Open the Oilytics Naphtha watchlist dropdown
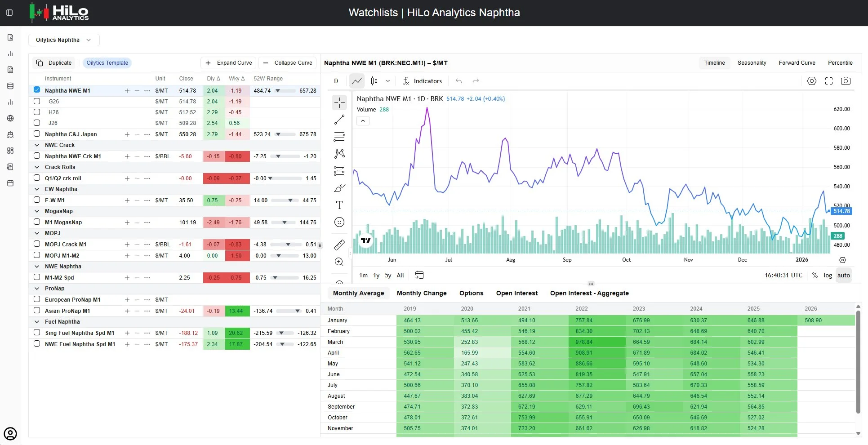 tap(64, 40)
